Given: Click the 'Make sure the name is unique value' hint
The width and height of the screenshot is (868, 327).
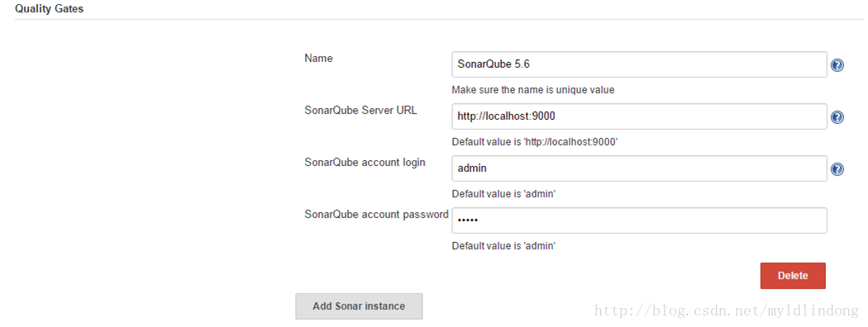Looking at the screenshot, I should click(x=533, y=90).
